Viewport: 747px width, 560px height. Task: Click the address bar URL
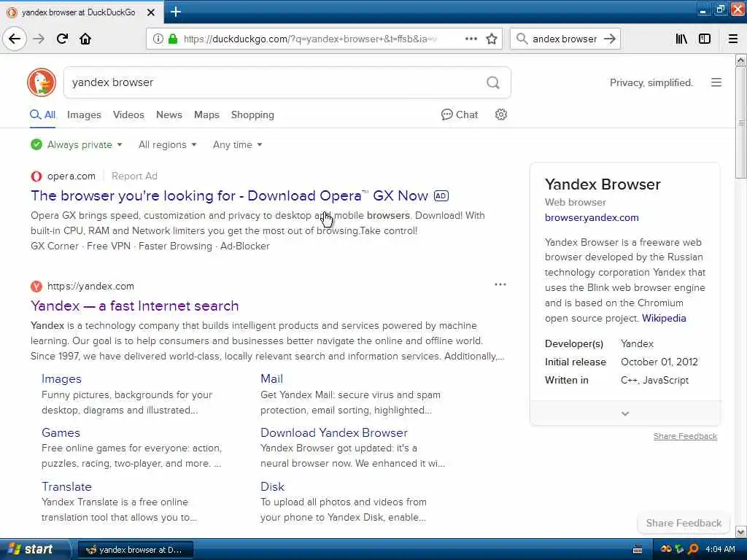click(310, 39)
